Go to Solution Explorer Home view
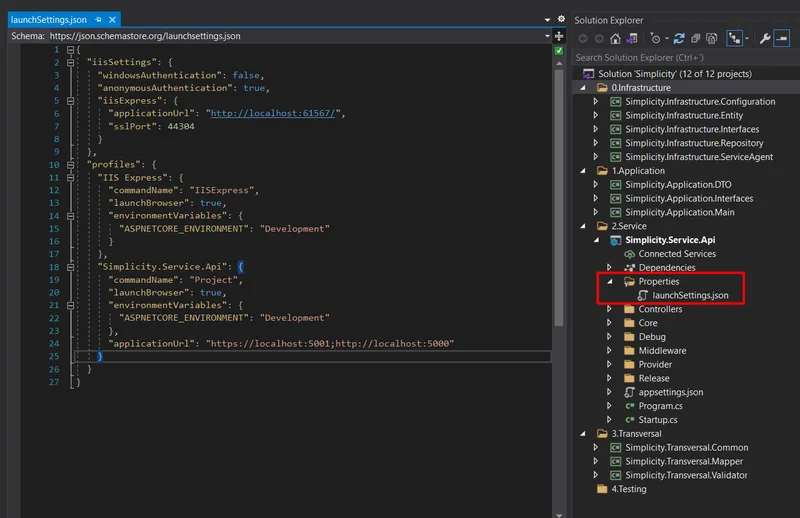 click(x=615, y=39)
